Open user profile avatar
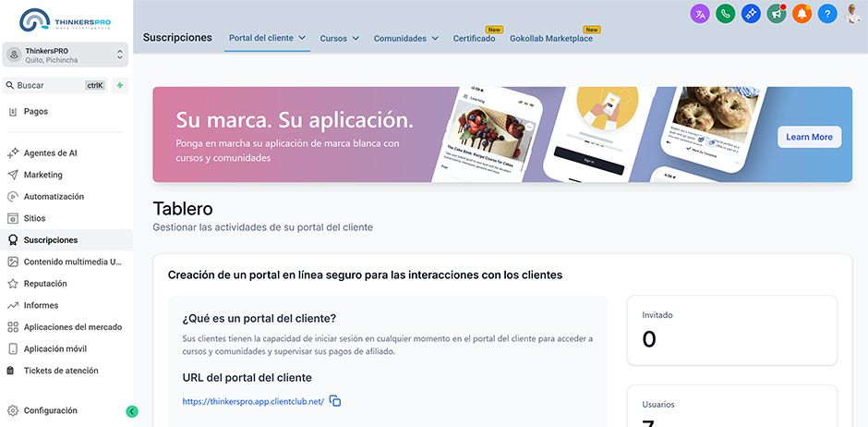Image resolution: width=868 pixels, height=427 pixels. pyautogui.click(x=854, y=14)
